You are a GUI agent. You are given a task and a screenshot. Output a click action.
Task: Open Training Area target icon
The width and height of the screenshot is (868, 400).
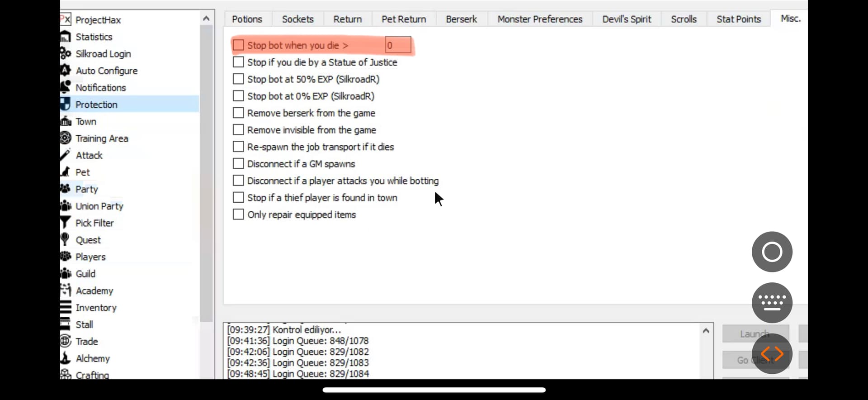(x=66, y=138)
